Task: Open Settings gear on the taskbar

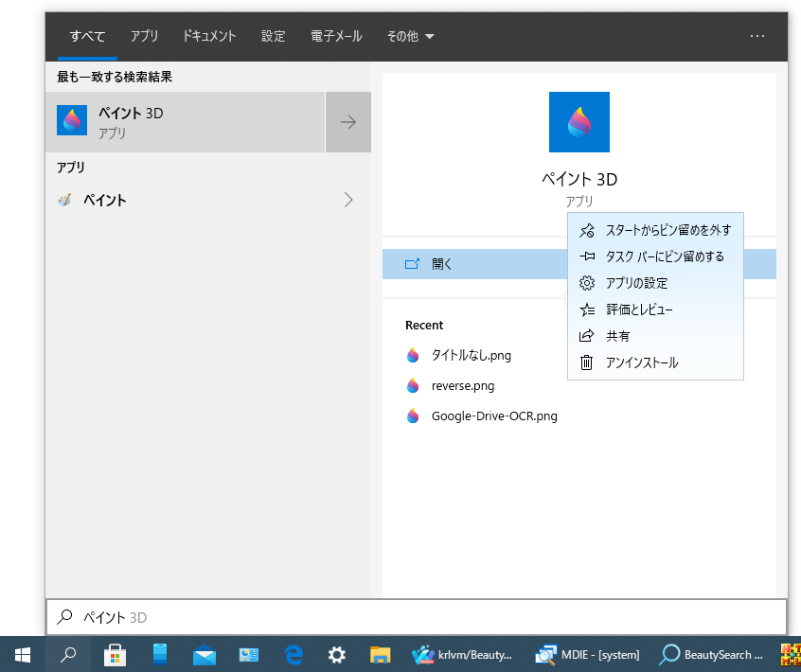Action: pos(337,654)
